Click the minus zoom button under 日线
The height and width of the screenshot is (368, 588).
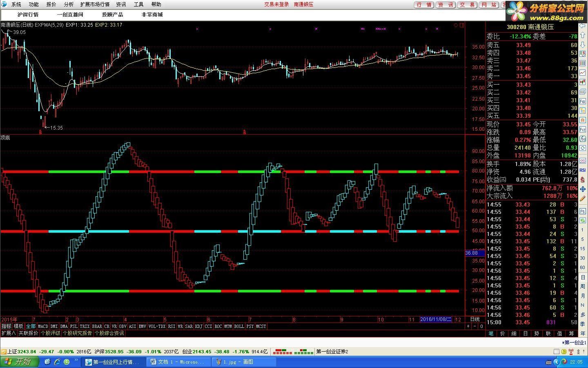coord(474,326)
